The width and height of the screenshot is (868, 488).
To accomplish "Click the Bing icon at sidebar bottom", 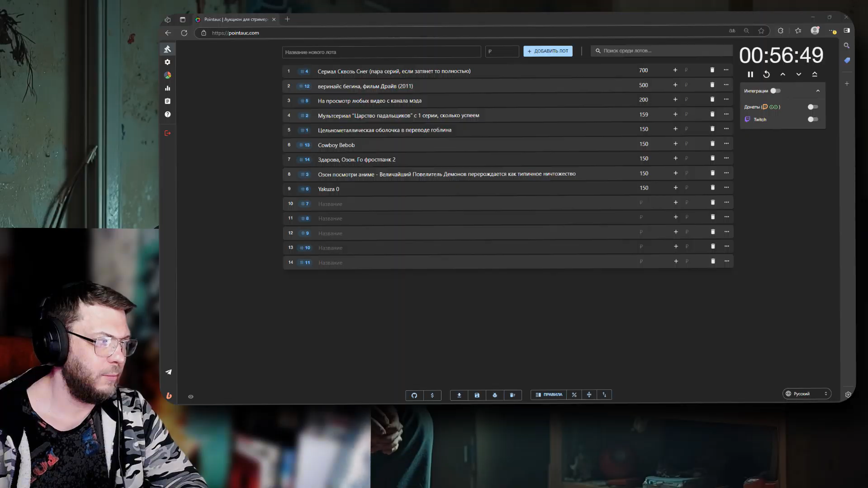I will click(x=169, y=396).
